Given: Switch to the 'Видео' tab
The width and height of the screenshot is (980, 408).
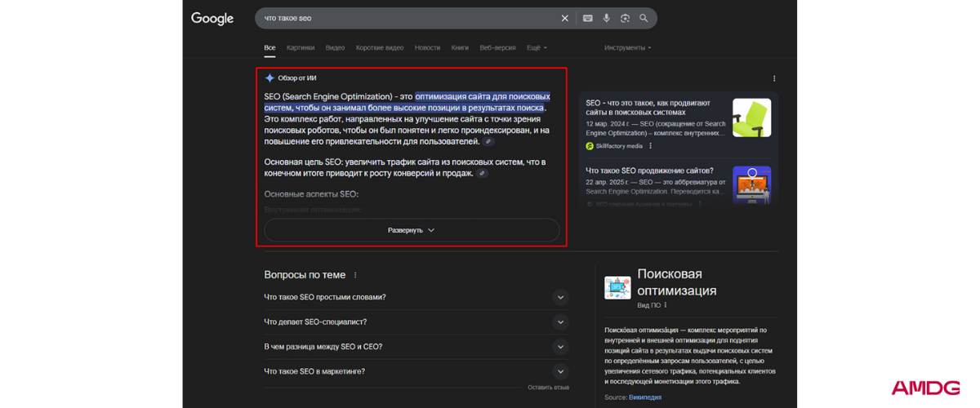Looking at the screenshot, I should pyautogui.click(x=335, y=47).
